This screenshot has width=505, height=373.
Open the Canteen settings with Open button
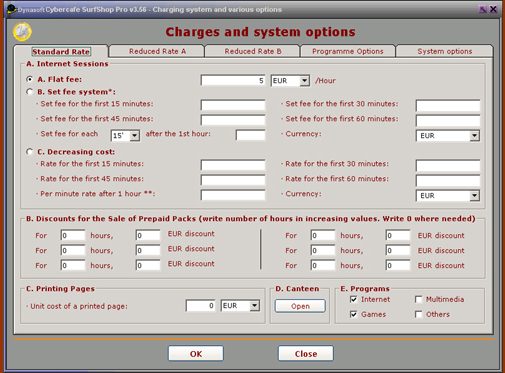[x=300, y=306]
